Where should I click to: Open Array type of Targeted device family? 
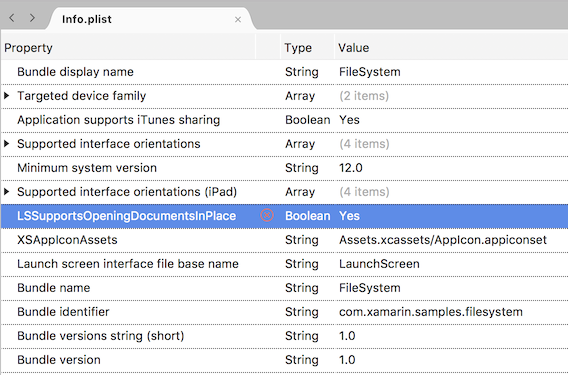pyautogui.click(x=300, y=96)
